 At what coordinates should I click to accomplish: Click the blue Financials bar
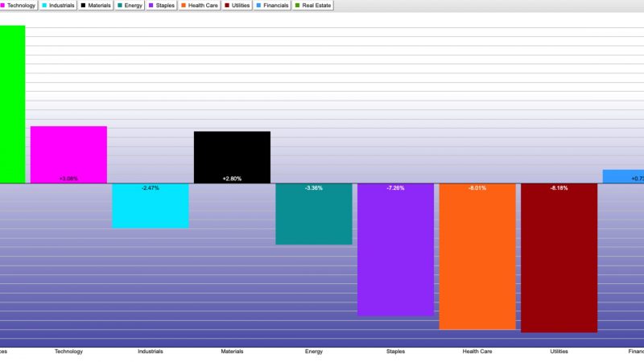click(623, 176)
